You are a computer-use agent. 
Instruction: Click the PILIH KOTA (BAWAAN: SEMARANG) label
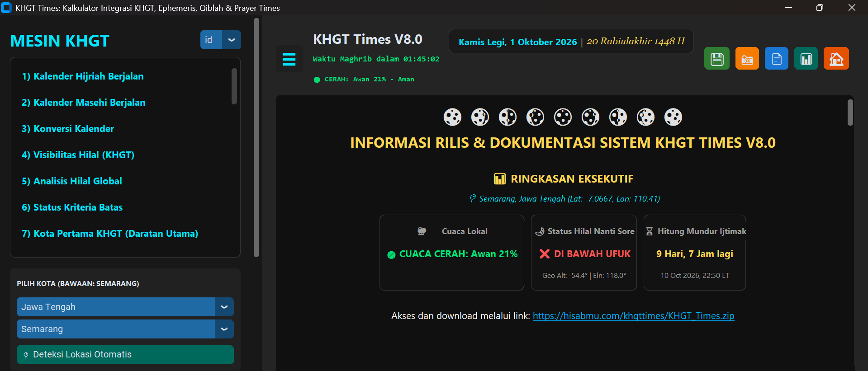[x=78, y=284]
